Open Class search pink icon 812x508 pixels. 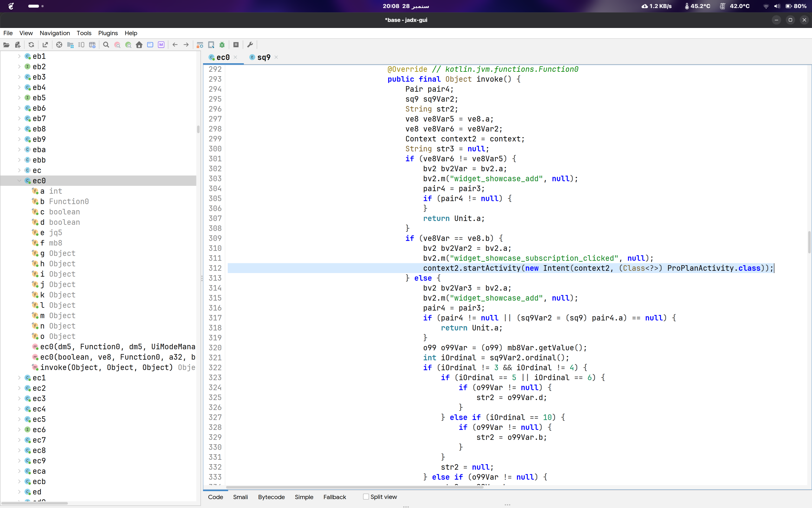[x=117, y=45]
